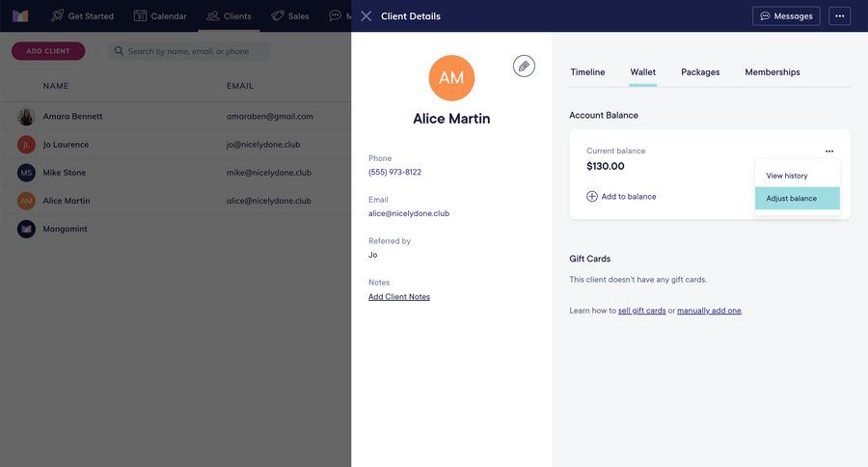
Task: Click the Alice Martin name heading
Action: pos(451,119)
